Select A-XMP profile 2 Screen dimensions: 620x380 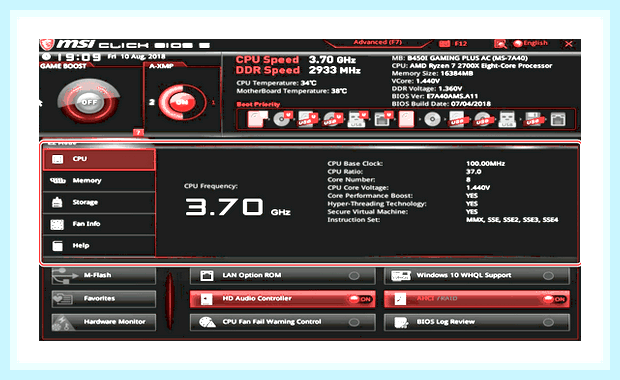click(x=151, y=102)
